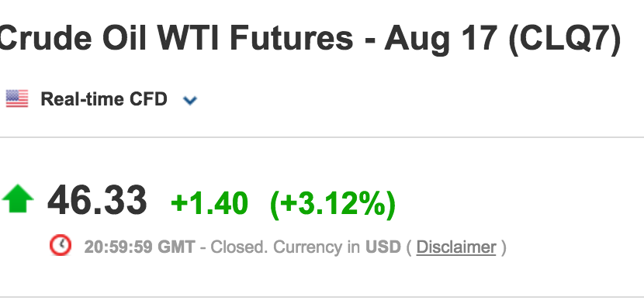Click the 20:59:59 timestamp
Viewport: 644px width, 304px height.
(x=119, y=247)
